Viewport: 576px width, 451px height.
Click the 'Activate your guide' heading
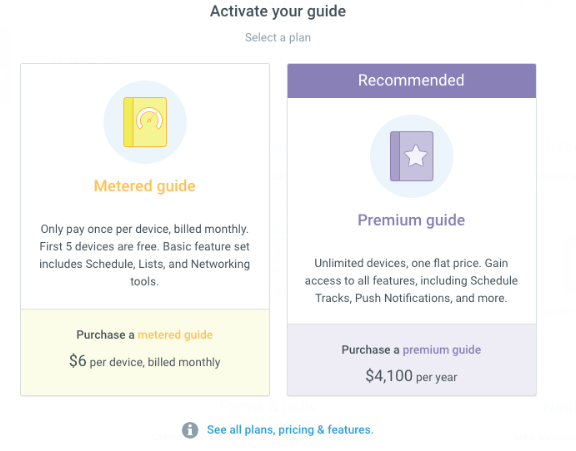point(278,11)
